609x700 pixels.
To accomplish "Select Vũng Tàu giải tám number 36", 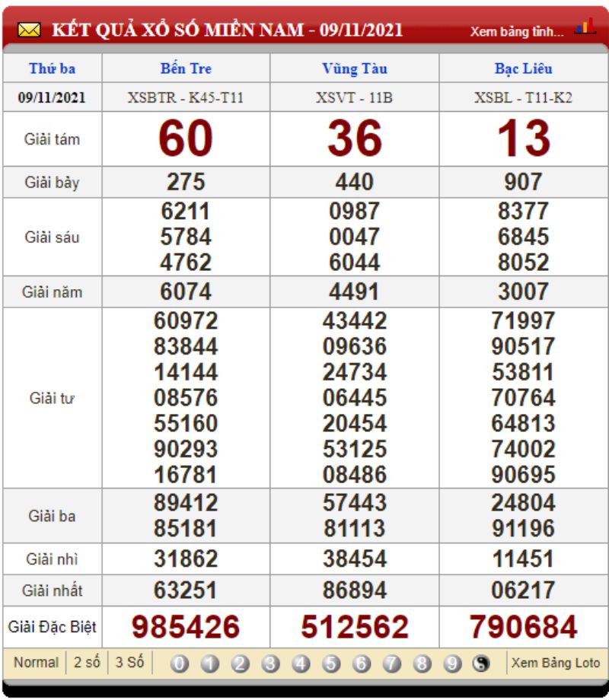I will 354,138.
